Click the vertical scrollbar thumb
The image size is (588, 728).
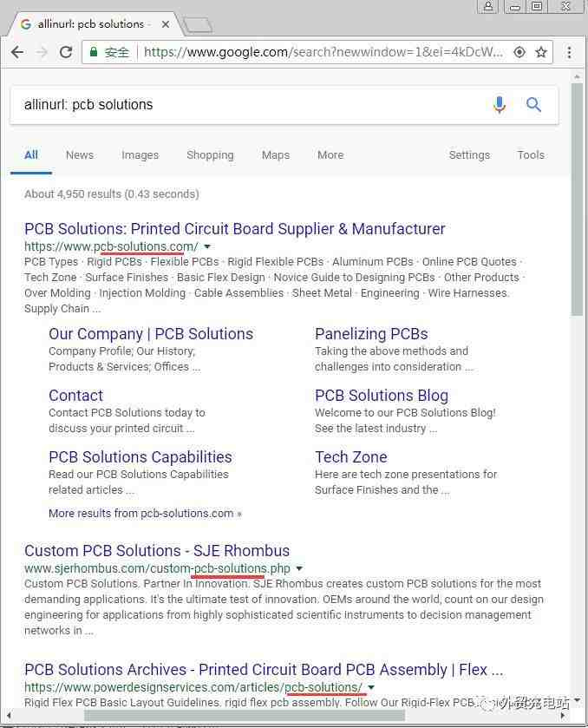(x=578, y=200)
